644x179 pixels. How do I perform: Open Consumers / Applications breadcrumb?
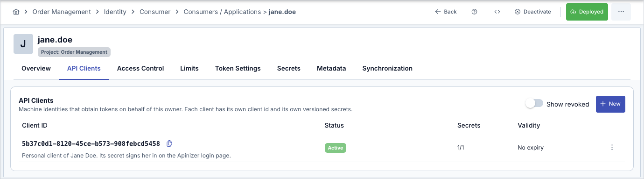[x=223, y=12]
